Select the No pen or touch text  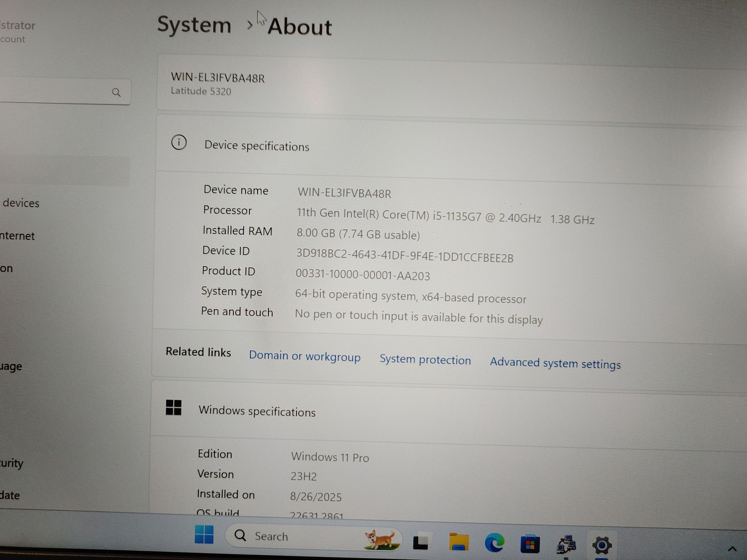pos(419,316)
